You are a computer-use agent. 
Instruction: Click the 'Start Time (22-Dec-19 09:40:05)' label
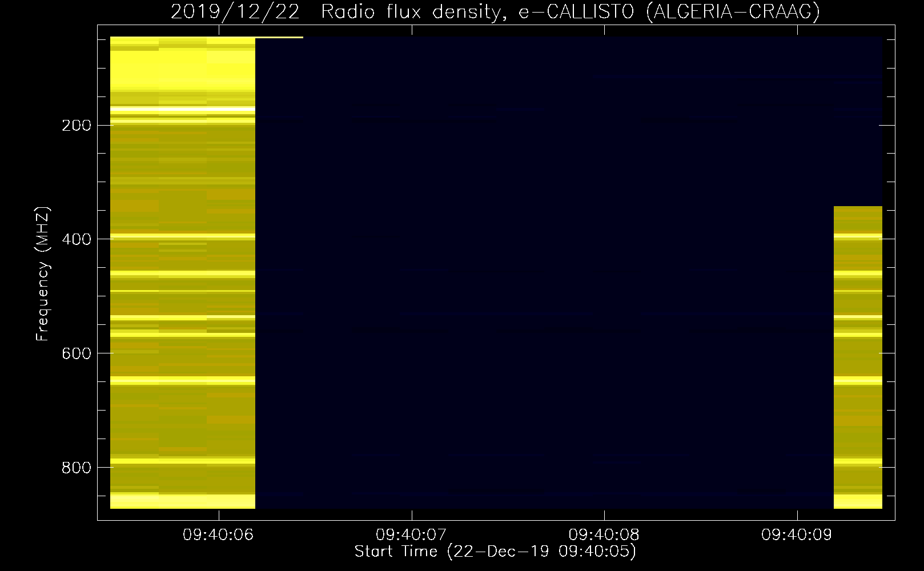pos(495,552)
